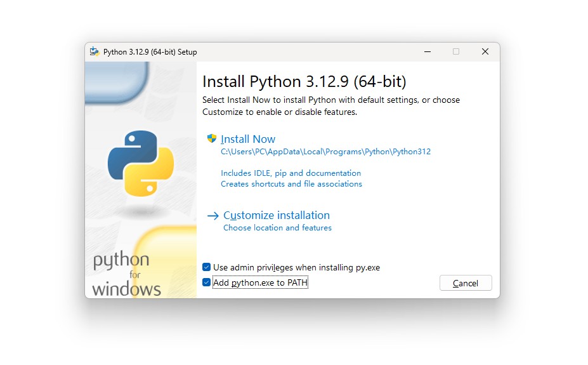The height and width of the screenshot is (365, 588).
Task: Click the 'Add python.exe to PATH' label text
Action: pos(260,282)
